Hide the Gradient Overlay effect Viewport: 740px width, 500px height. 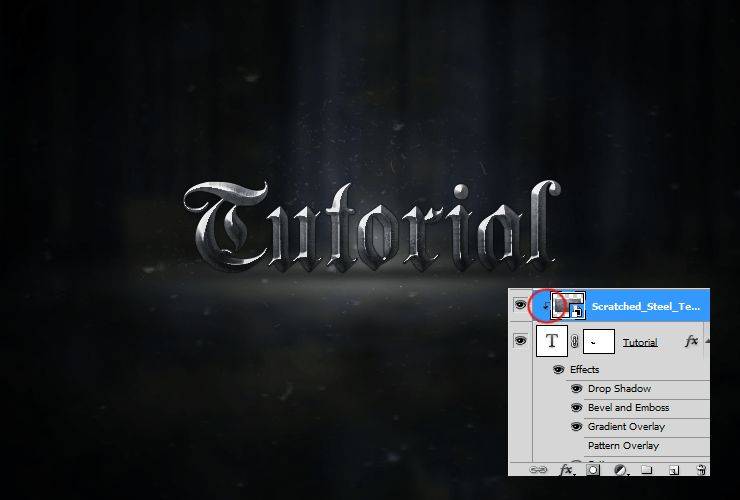576,427
